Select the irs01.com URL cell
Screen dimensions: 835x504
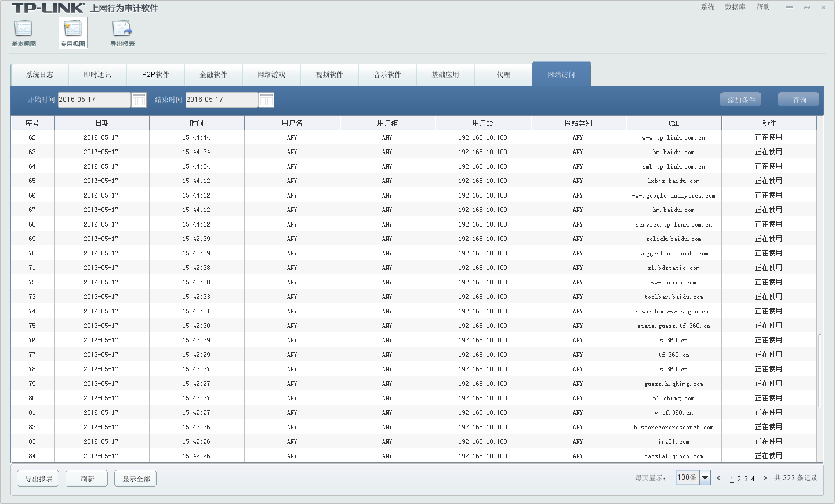coord(674,441)
